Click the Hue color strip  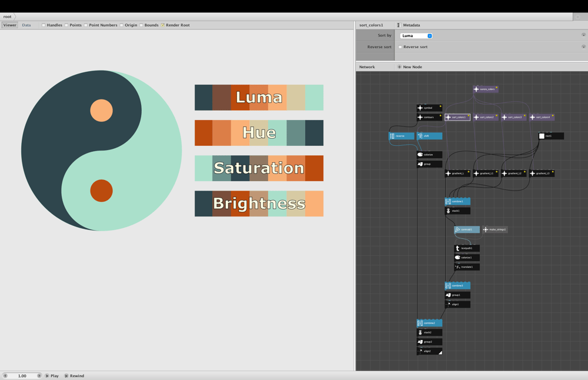(259, 133)
